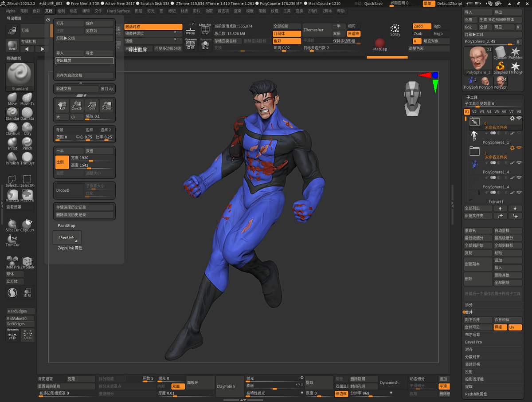Screen dimensions: 532x402
Task: Select the Move Topological brush
Action: pyautogui.click(x=27, y=99)
